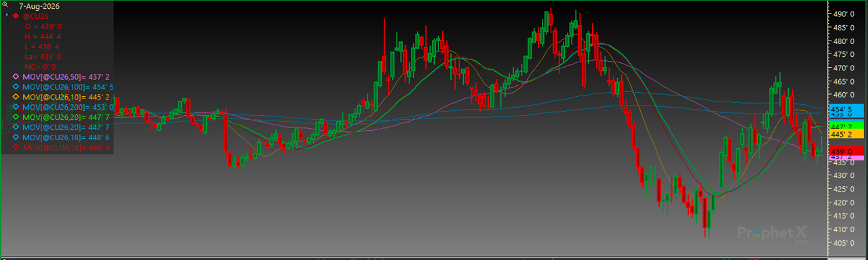Click the blue 454' 5 price tag
Image resolution: width=868 pixels, height=260 pixels.
(847, 109)
